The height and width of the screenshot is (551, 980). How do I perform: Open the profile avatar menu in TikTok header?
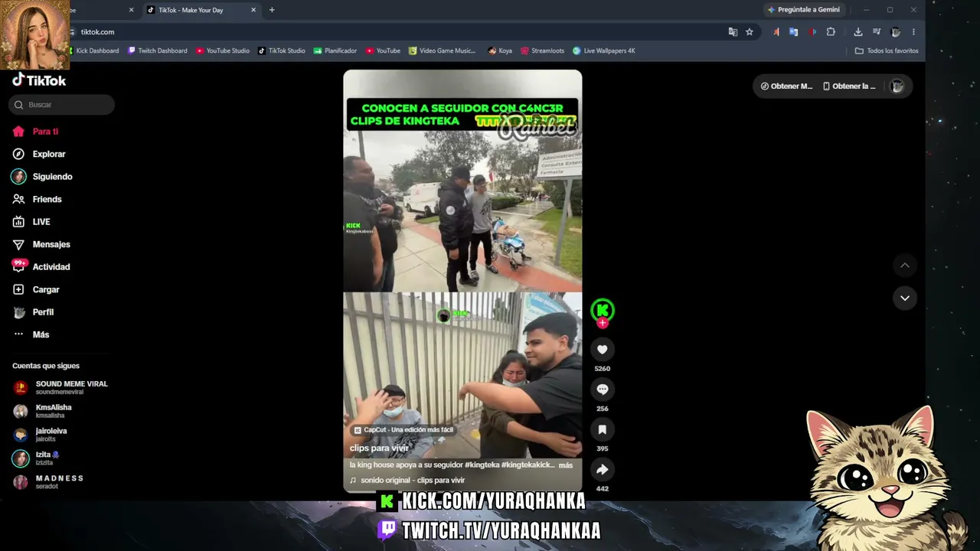tap(897, 86)
